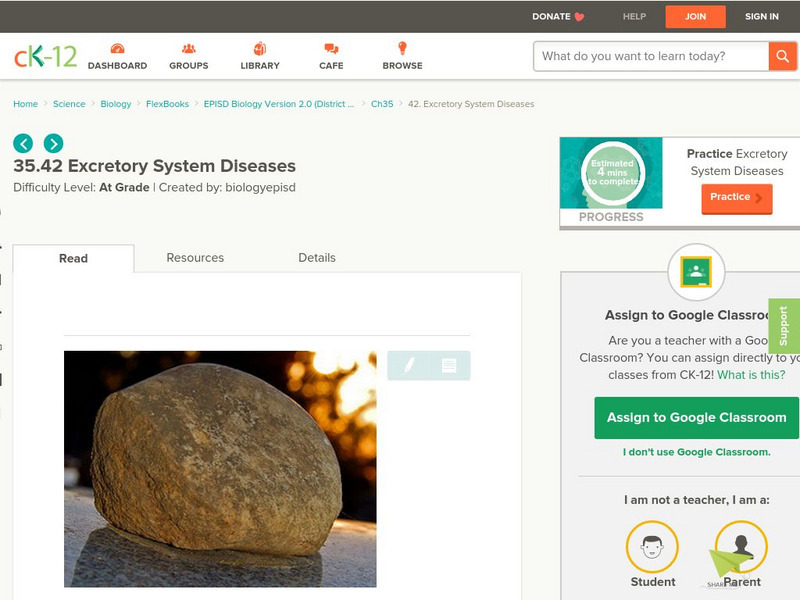The width and height of the screenshot is (800, 600).
Task: Open the Cafe chat bubbles icon
Action: point(331,49)
